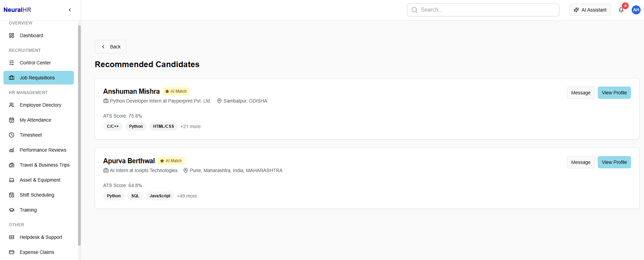
Task: Click the Dashboard grid icon
Action: pyautogui.click(x=12, y=35)
